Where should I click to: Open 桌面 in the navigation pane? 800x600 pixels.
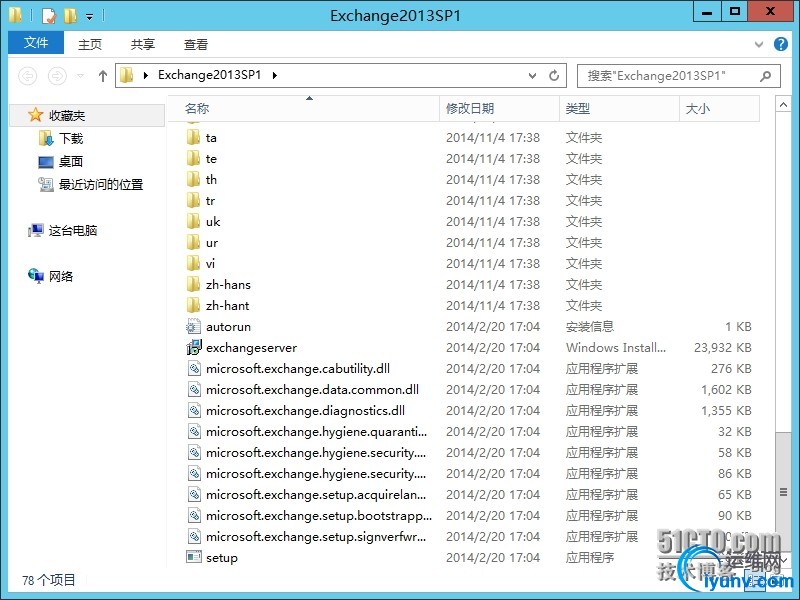tap(71, 162)
